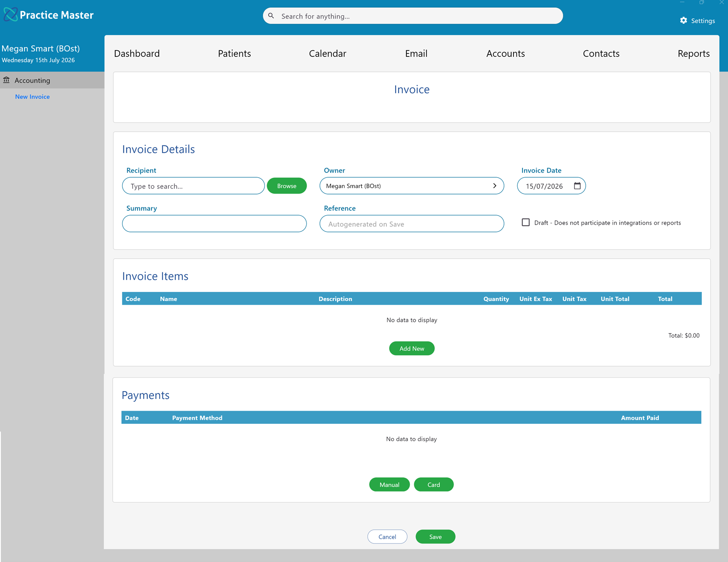
Task: Click the Practice Master logo icon
Action: point(10,15)
